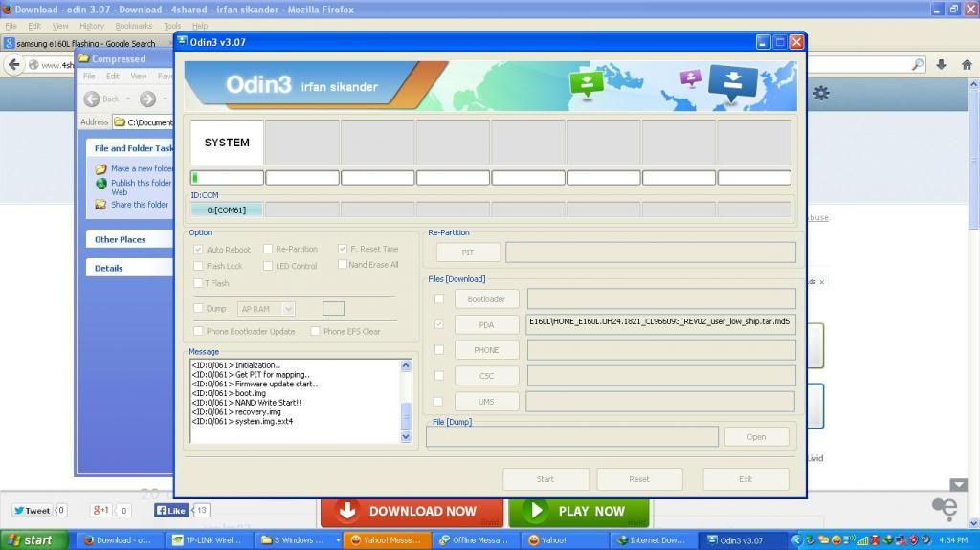Tick the checkbox beside UMS file
Viewport: 980px width, 550px height.
(x=438, y=401)
